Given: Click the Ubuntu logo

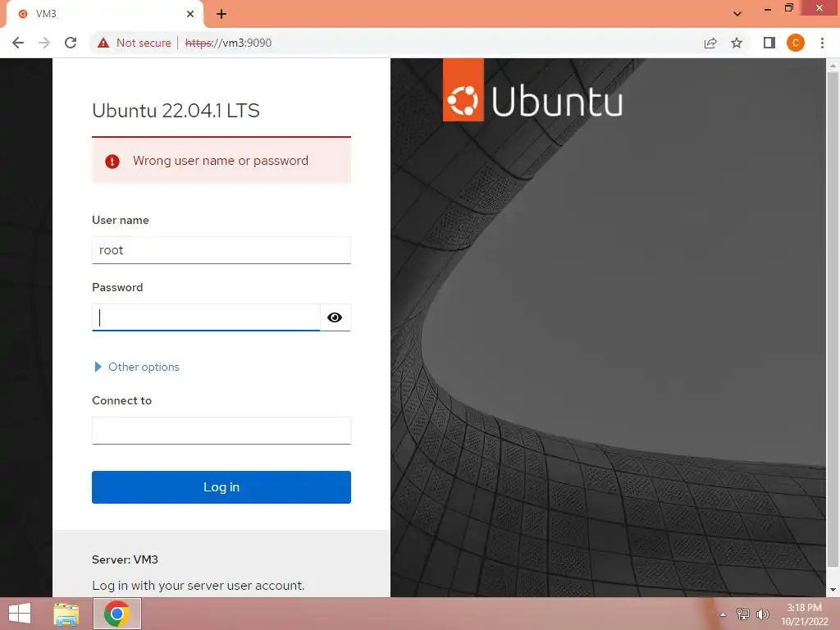Looking at the screenshot, I should point(532,90).
